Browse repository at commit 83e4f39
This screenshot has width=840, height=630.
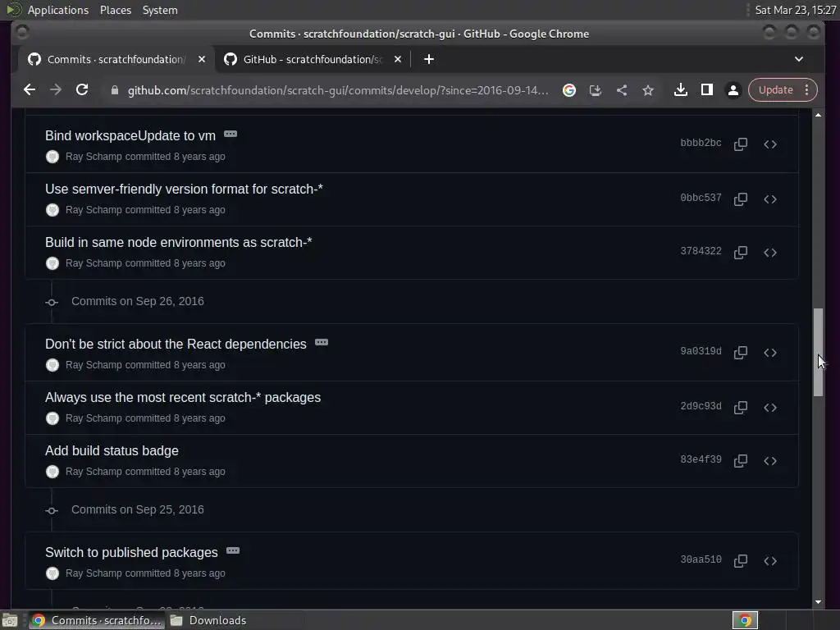tap(769, 461)
